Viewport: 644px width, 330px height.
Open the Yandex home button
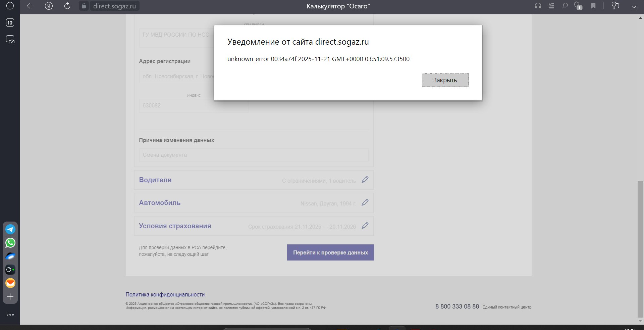(x=49, y=6)
